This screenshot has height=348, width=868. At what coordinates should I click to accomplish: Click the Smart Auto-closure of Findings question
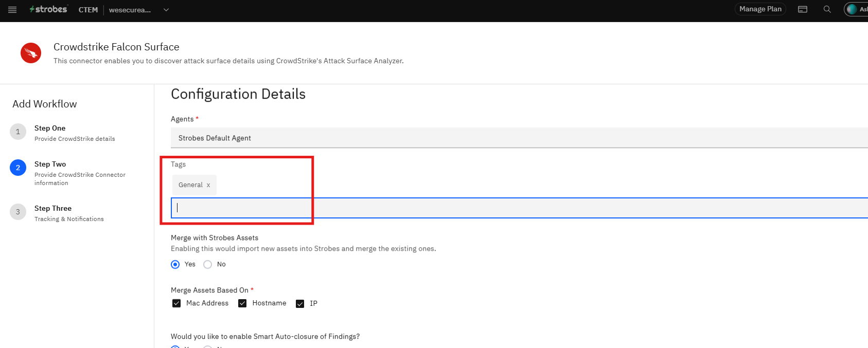[x=265, y=336]
